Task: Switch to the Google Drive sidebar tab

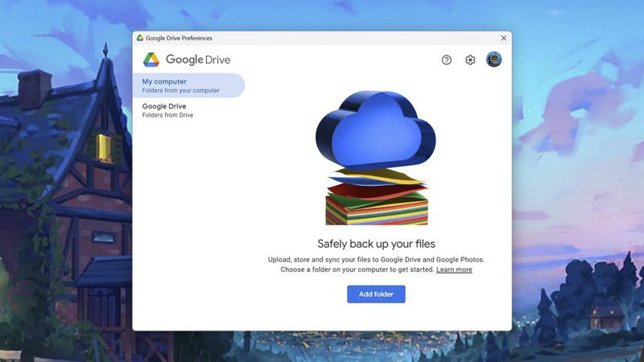Action: [x=189, y=110]
